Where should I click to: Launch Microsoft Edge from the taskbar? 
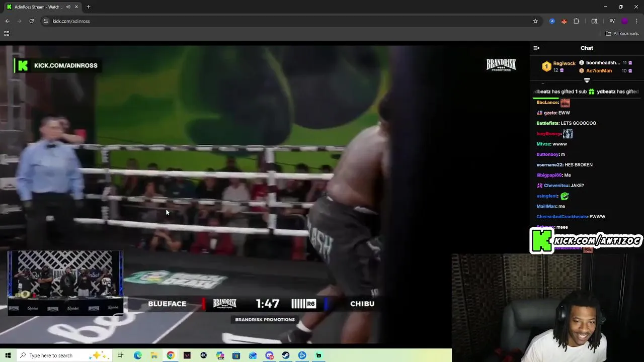tap(137, 355)
